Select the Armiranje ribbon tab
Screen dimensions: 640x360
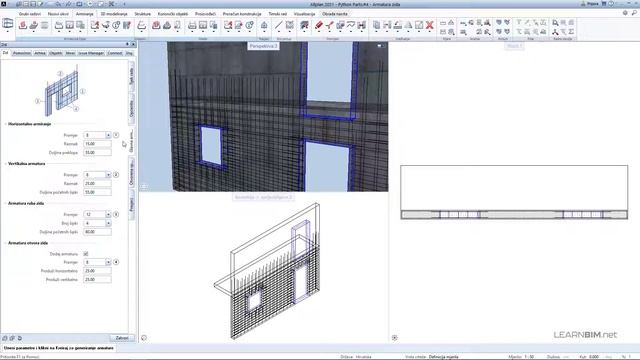[x=84, y=14]
